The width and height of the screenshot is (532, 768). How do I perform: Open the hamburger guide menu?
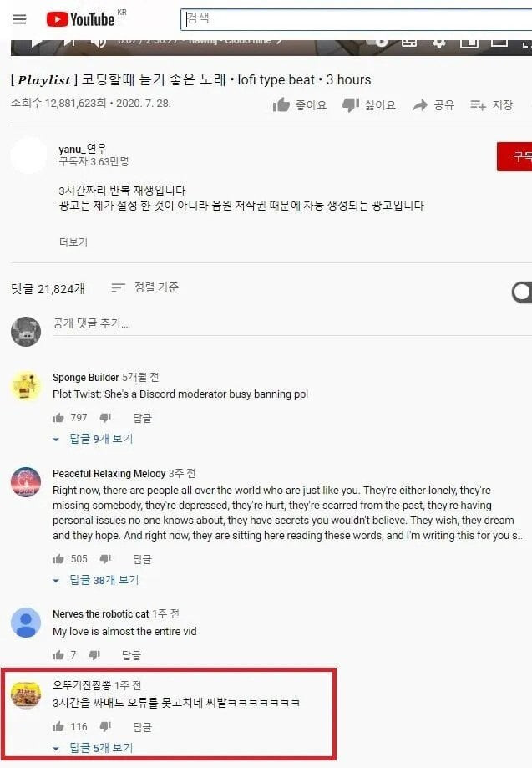19,19
